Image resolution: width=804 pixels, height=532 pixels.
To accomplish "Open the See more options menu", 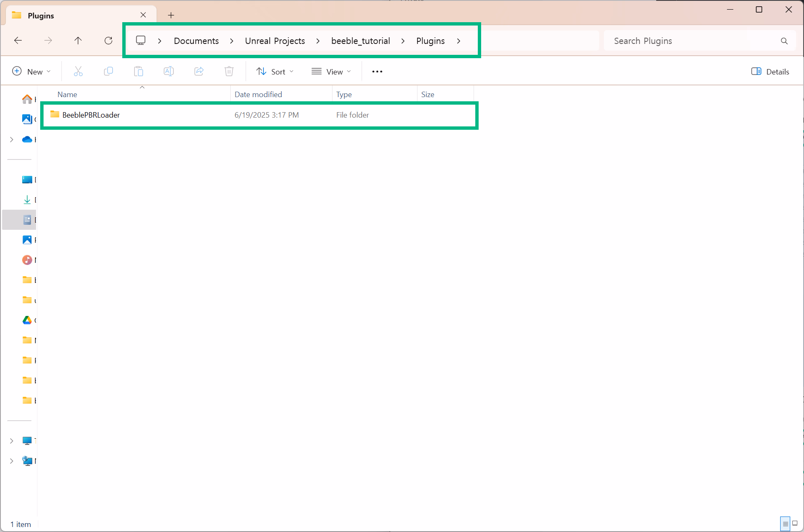I will [377, 72].
